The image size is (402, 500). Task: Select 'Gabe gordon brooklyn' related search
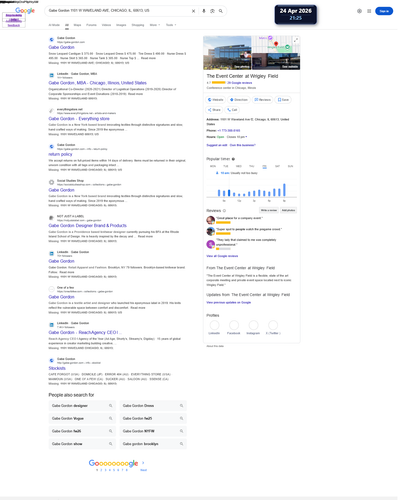pos(153,444)
